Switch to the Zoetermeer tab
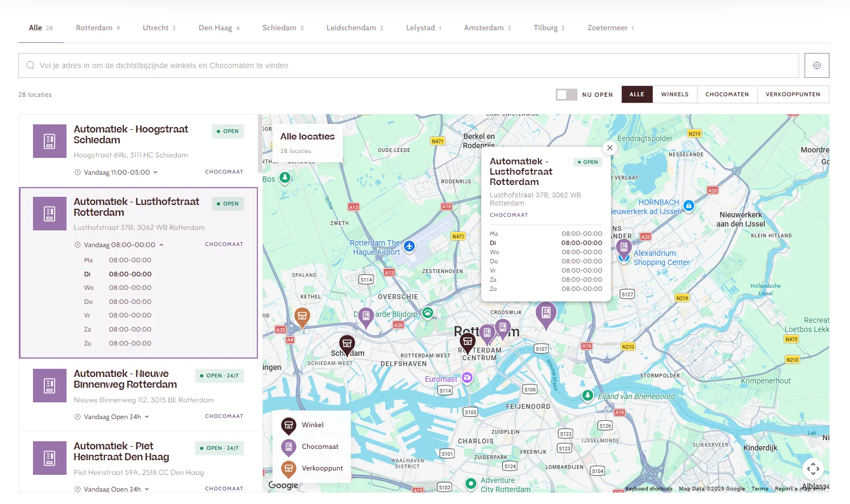This screenshot has width=850, height=504. pos(610,28)
